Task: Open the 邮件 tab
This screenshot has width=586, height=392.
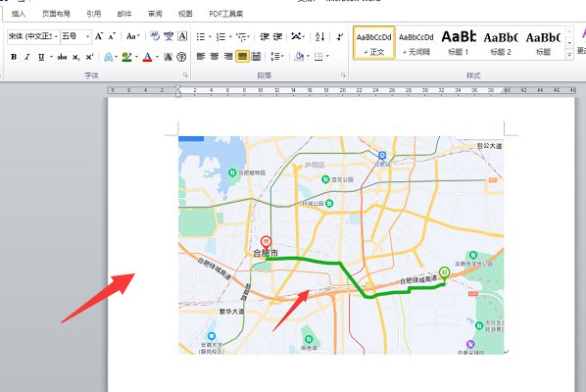Action: click(x=124, y=14)
